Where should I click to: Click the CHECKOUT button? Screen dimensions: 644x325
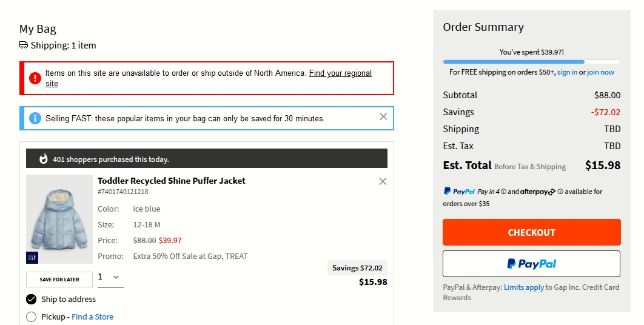pyautogui.click(x=531, y=232)
